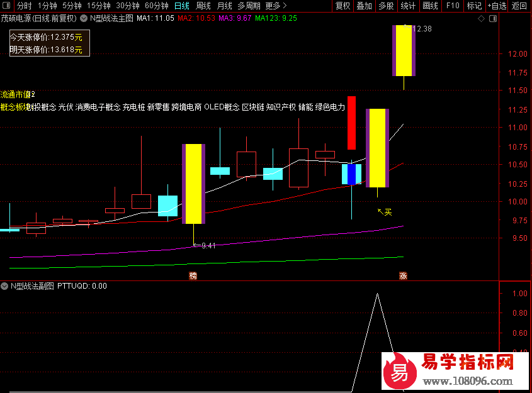Click the 光伏 concept tag

tap(65, 107)
